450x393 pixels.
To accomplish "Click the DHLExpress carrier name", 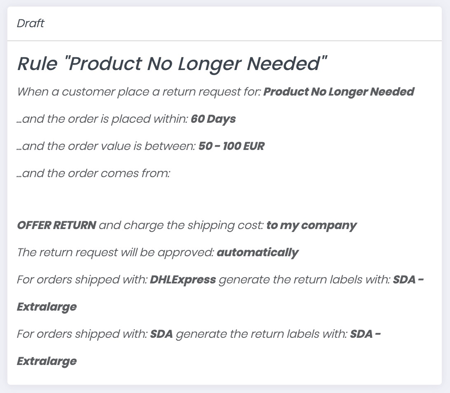I will tap(183, 280).
